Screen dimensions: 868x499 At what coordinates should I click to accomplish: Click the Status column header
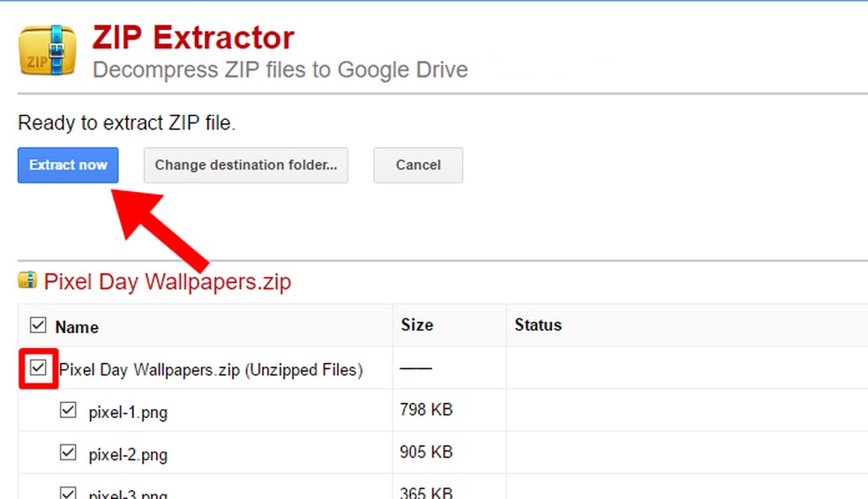coord(538,324)
